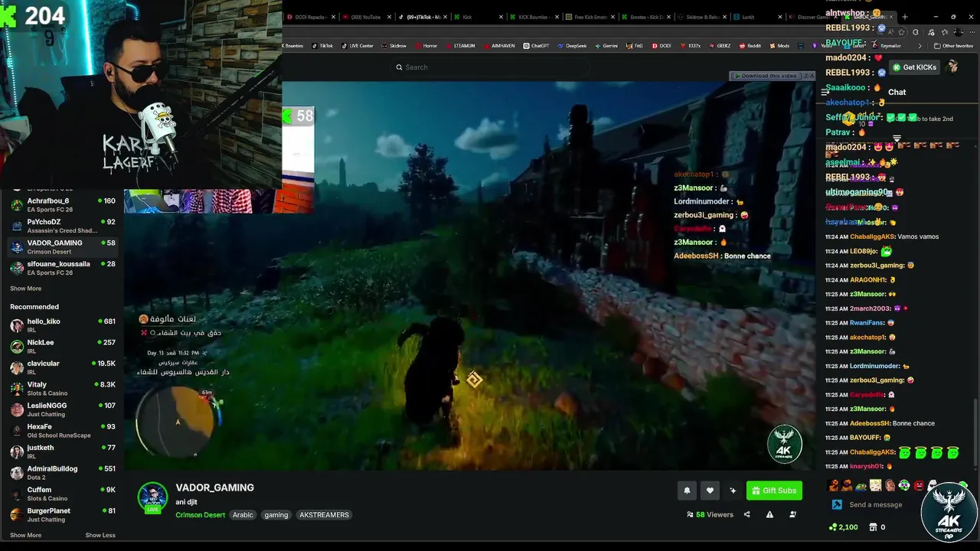Screen dimensions: 980x551
Task: Open the shop icon showing 0
Action: point(877,527)
